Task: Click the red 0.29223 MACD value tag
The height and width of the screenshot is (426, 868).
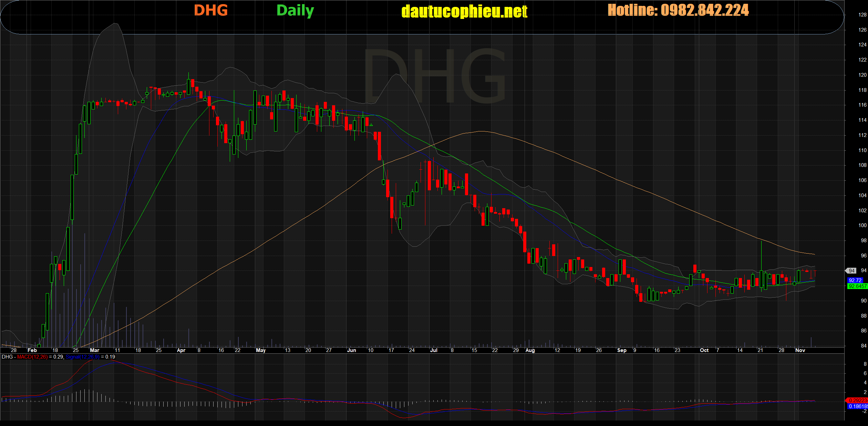Action: [857, 401]
